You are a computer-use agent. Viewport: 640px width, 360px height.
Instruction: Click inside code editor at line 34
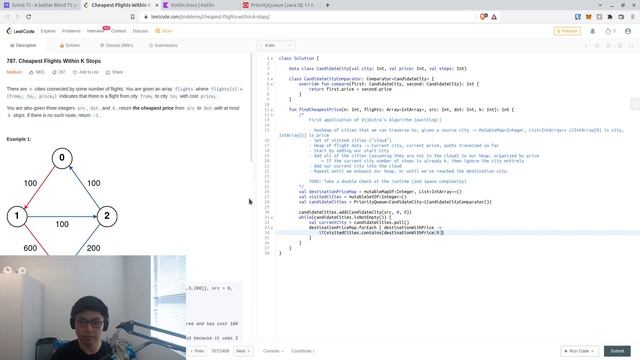pos(457,233)
